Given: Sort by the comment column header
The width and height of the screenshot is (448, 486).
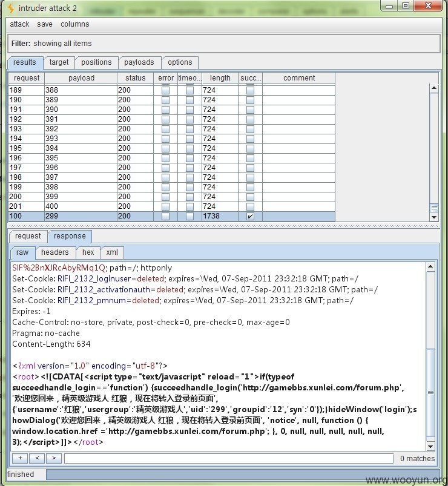Looking at the screenshot, I should point(299,78).
